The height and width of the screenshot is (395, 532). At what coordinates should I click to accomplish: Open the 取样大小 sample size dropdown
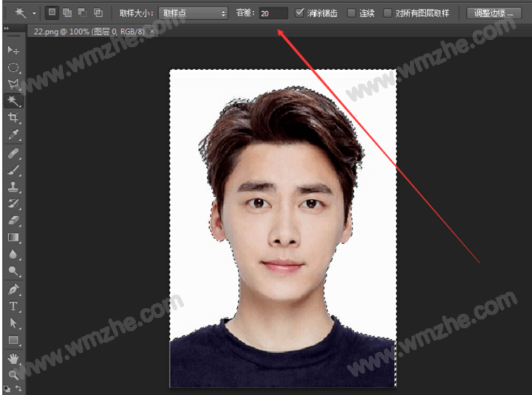click(194, 13)
